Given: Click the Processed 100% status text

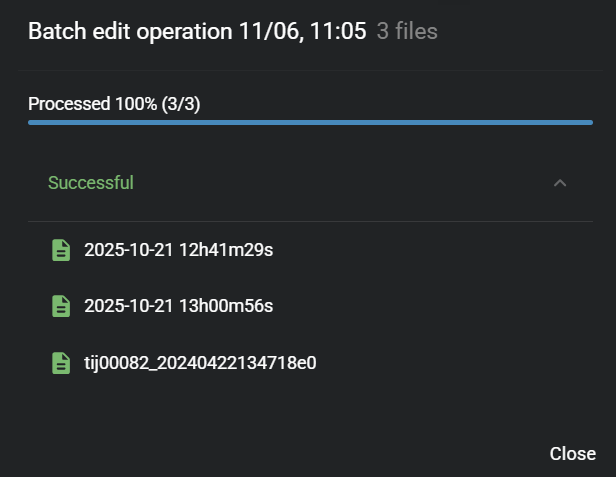Looking at the screenshot, I should click(92, 104).
